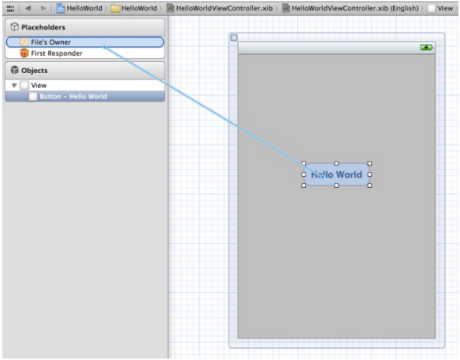Go back with the left arrow
The width and height of the screenshot is (460, 360).
tap(28, 8)
